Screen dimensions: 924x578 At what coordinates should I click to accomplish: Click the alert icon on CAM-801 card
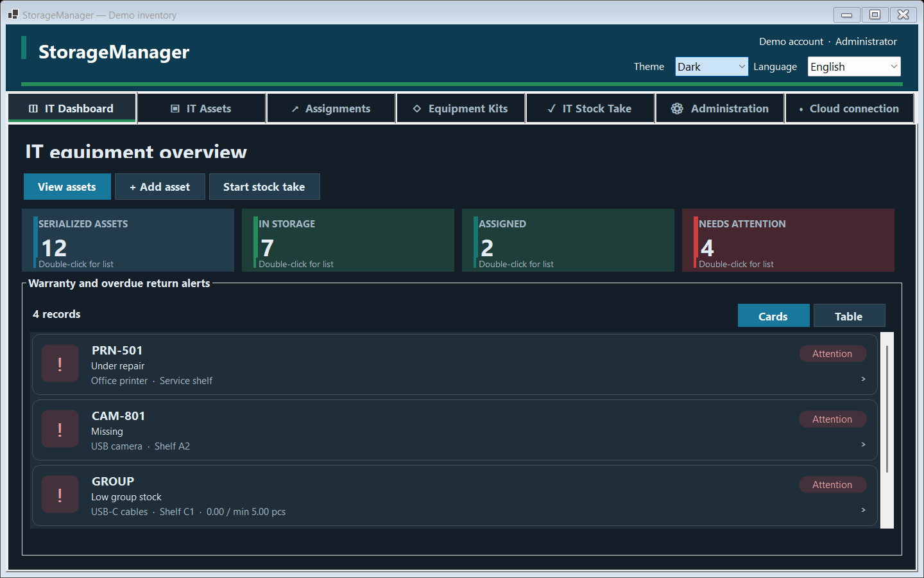tap(60, 430)
